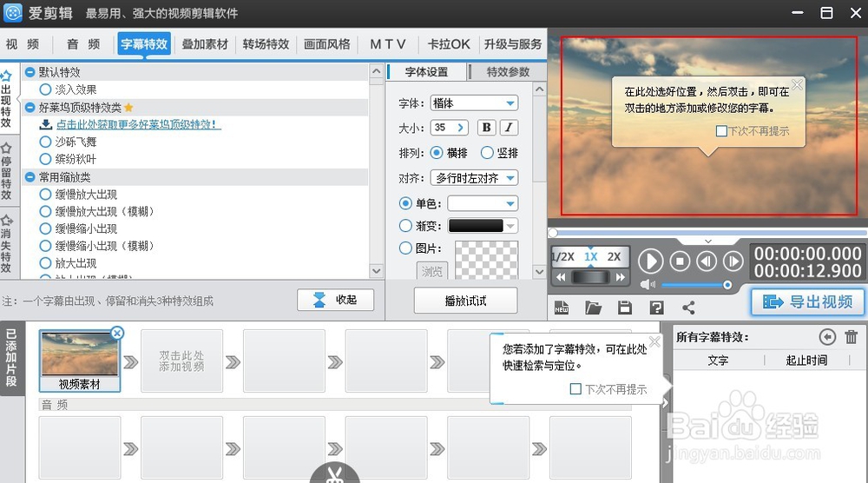Open the 画面风格 tab
The image size is (868, 483).
(326, 43)
